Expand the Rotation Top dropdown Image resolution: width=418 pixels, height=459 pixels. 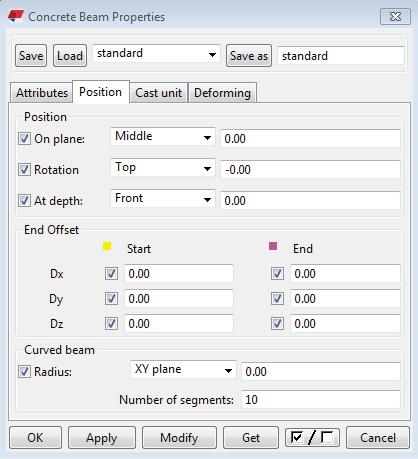pos(163,168)
